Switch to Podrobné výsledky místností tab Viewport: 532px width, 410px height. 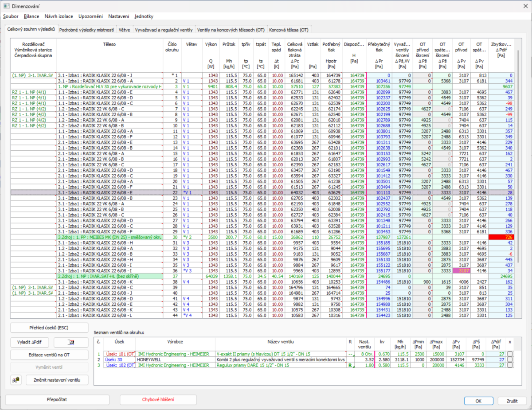point(86,30)
